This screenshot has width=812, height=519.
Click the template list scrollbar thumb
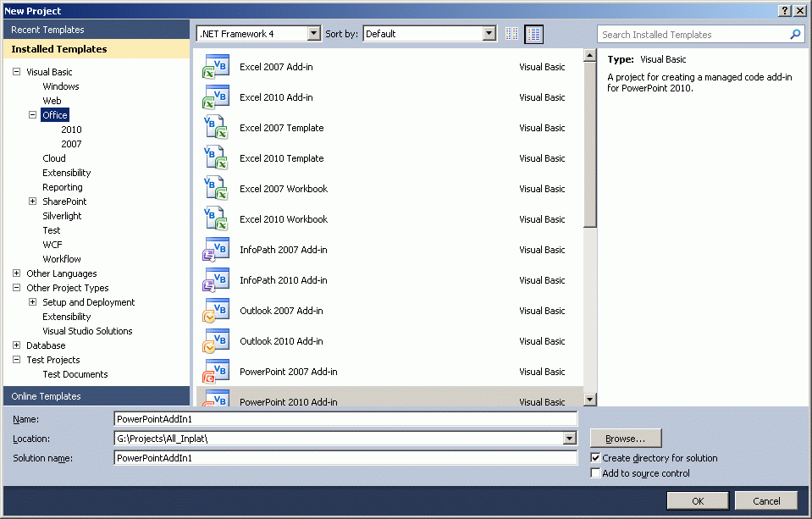click(590, 145)
